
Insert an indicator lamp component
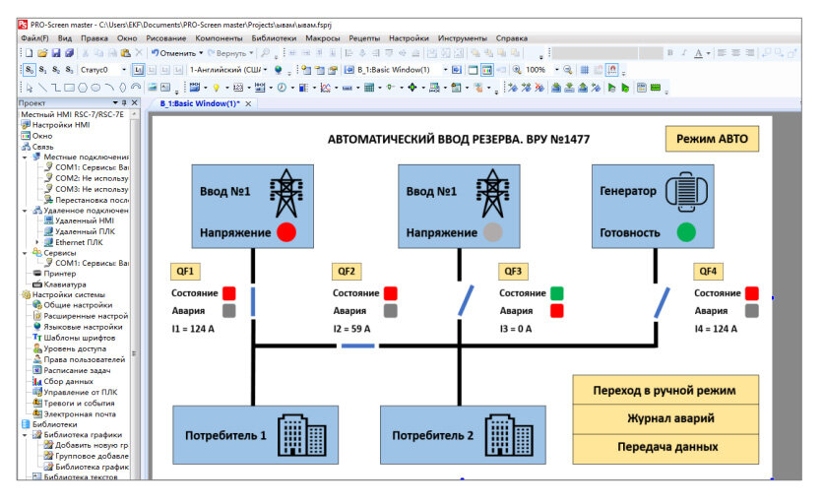pos(216,88)
